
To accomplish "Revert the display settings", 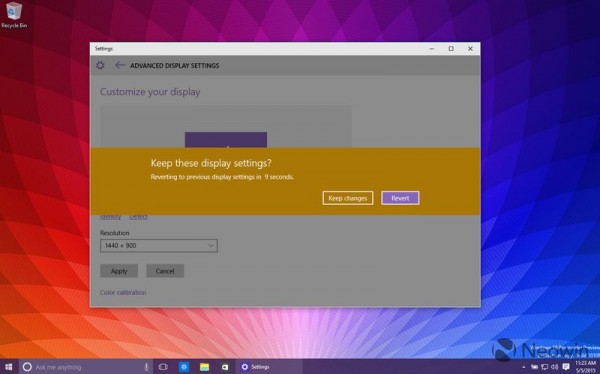I will coord(400,198).
